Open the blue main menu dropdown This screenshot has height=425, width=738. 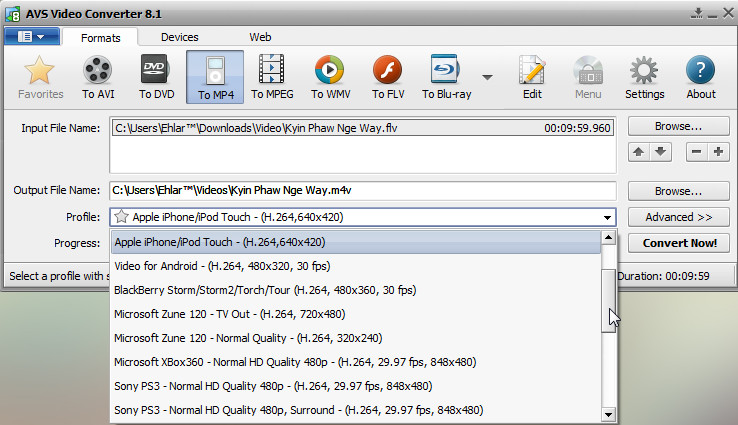point(32,36)
